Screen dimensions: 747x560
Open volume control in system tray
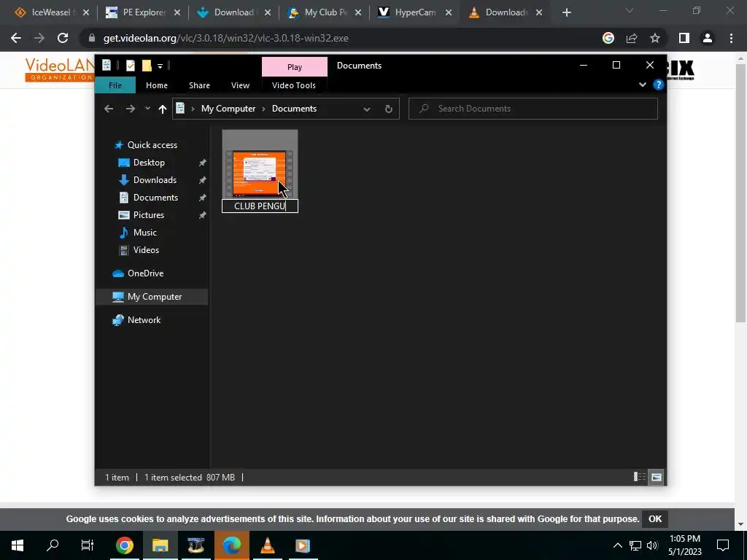pos(652,545)
